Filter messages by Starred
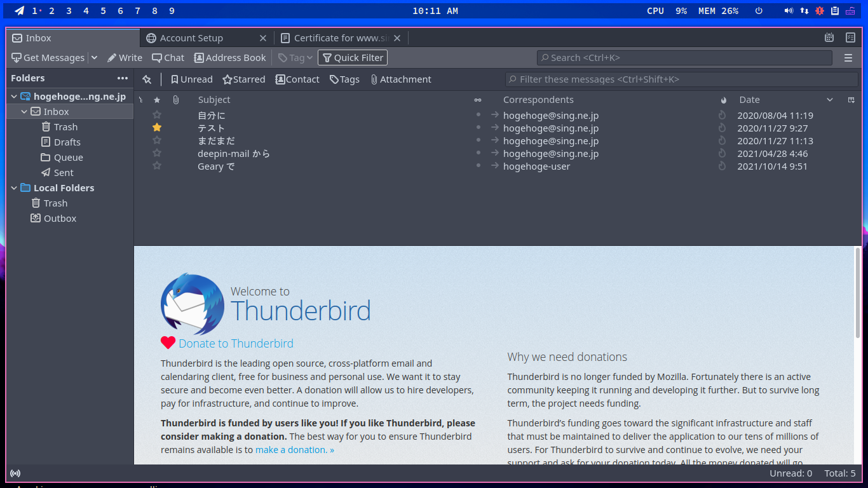The height and width of the screenshot is (488, 868). click(x=243, y=79)
